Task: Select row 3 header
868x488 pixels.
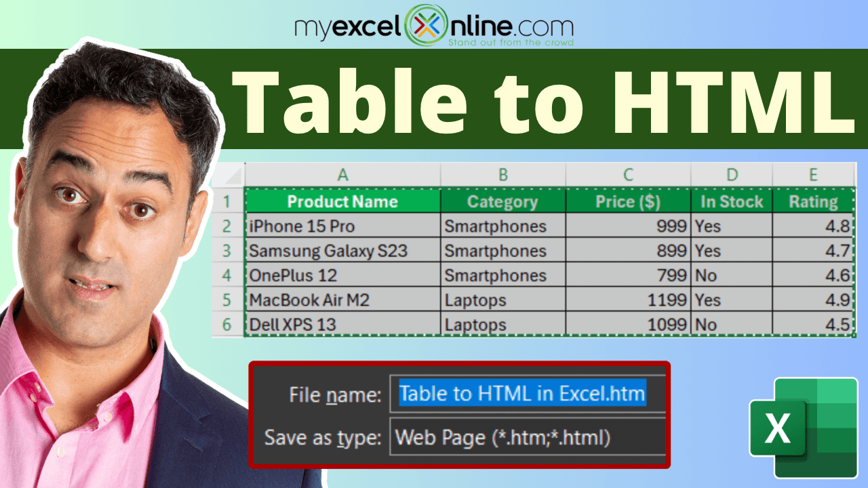Action: (x=228, y=250)
